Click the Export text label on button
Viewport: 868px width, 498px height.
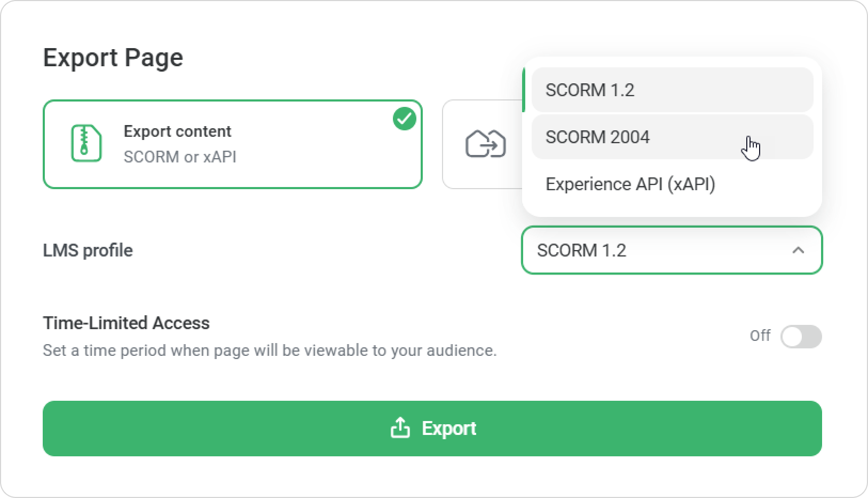(x=448, y=428)
